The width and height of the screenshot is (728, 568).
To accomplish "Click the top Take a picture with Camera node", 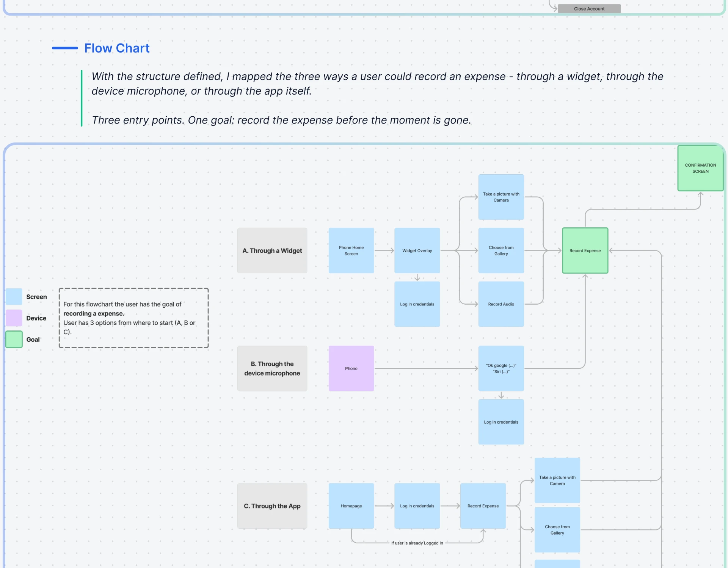I will [x=501, y=197].
